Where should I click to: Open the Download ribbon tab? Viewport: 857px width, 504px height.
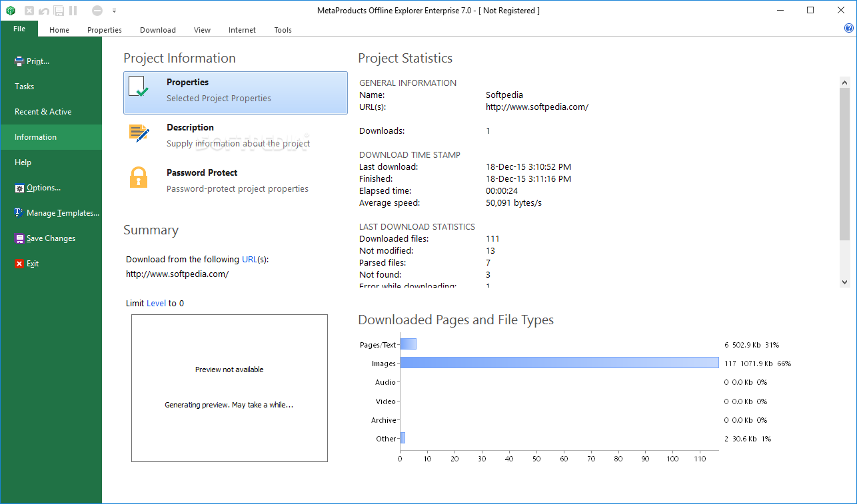pyautogui.click(x=158, y=30)
